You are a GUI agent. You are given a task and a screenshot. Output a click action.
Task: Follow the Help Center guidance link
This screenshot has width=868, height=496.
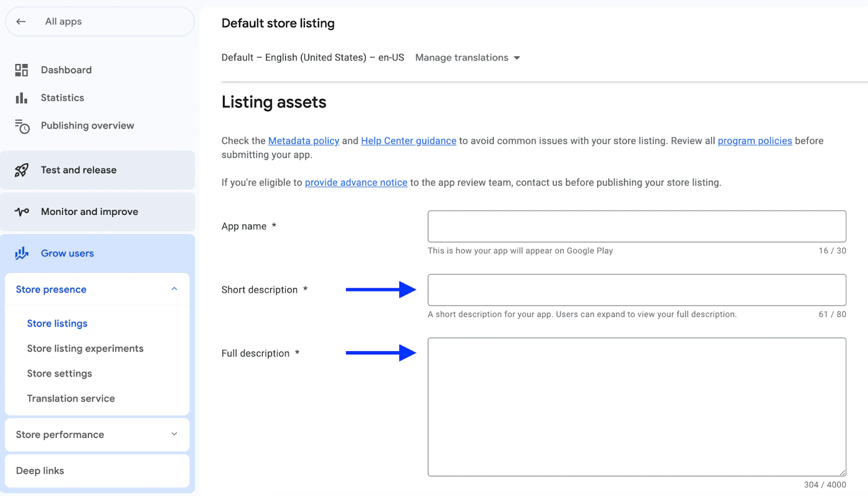point(409,141)
